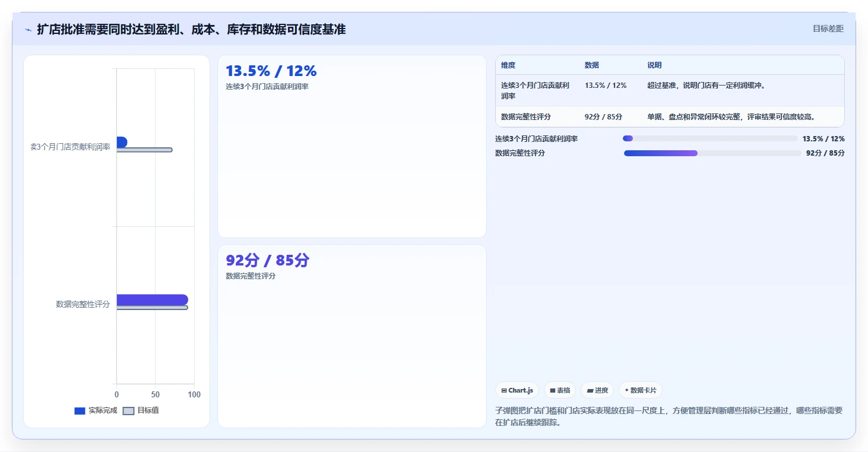
Task: Click the gray 目标值 legend color swatch
Action: [x=128, y=410]
